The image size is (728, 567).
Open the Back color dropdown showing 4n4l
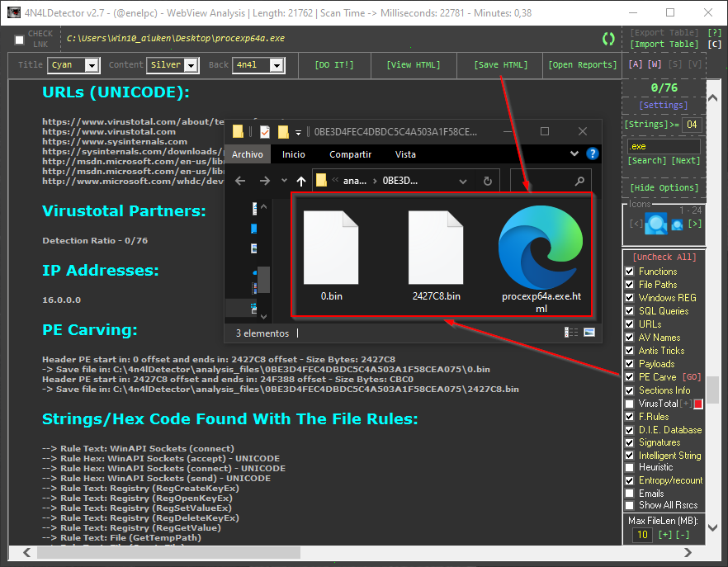277,65
